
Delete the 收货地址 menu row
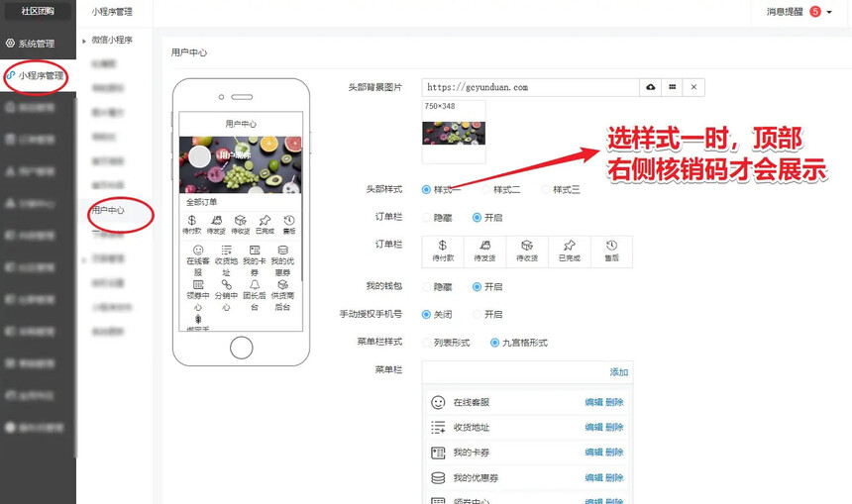click(614, 428)
